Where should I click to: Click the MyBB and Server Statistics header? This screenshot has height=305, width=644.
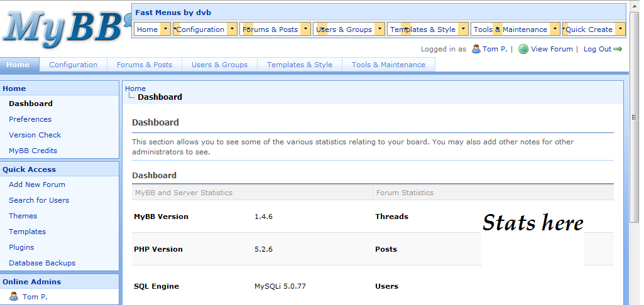183,193
